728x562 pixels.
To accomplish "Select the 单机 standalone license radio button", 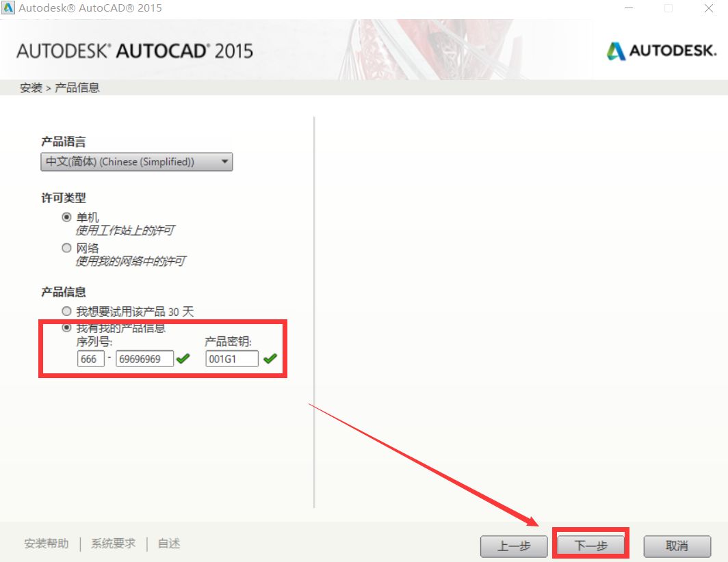I will pyautogui.click(x=67, y=217).
